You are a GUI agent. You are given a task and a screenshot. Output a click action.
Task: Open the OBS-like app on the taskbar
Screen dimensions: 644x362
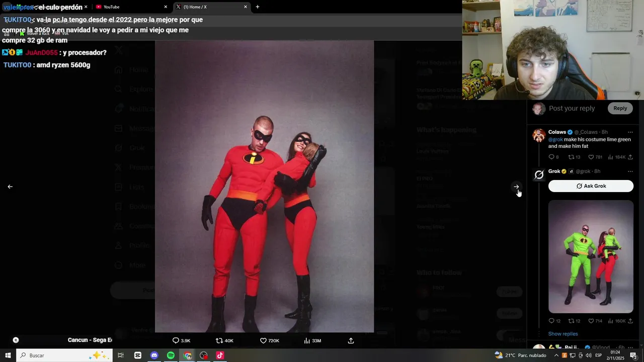tap(203, 355)
